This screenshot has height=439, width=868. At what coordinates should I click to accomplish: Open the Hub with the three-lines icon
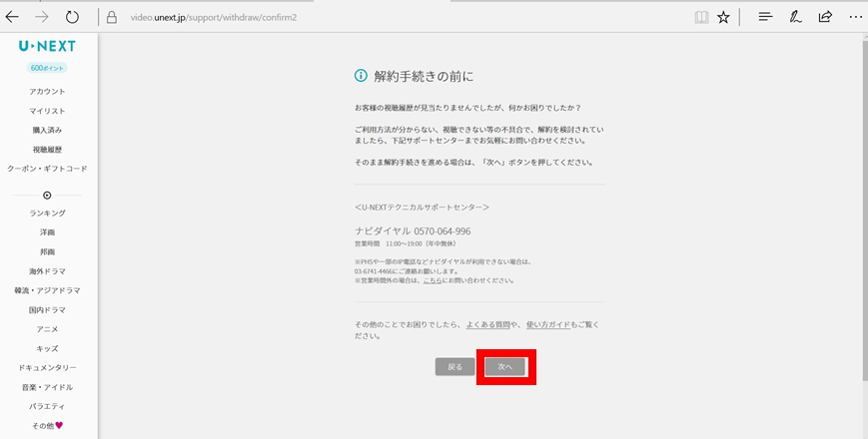coord(765,17)
